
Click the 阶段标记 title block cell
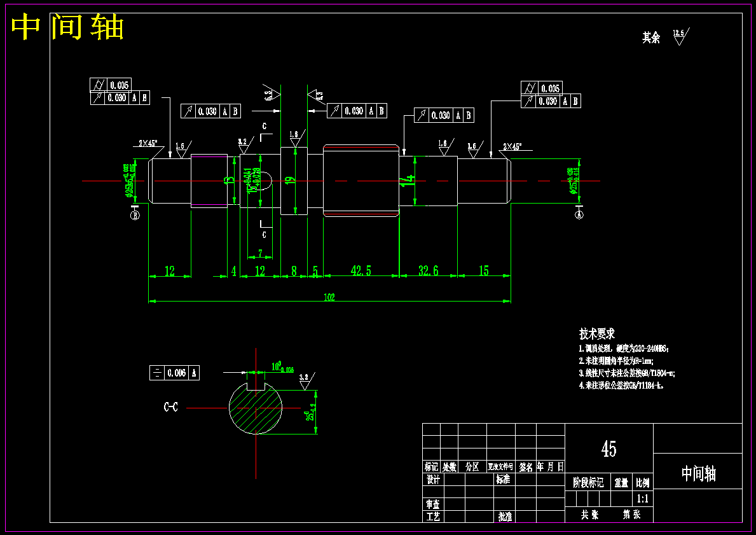[588, 482]
